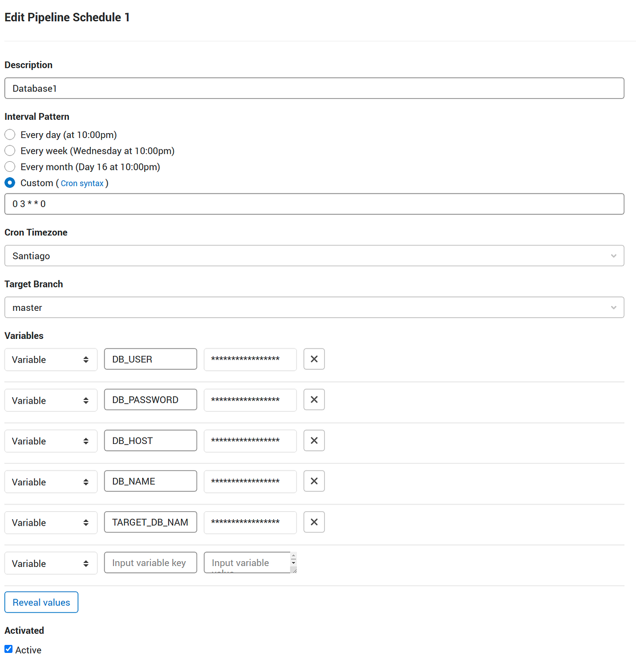Remove the DB_HOST variable row
The image size is (636, 672).
[314, 440]
